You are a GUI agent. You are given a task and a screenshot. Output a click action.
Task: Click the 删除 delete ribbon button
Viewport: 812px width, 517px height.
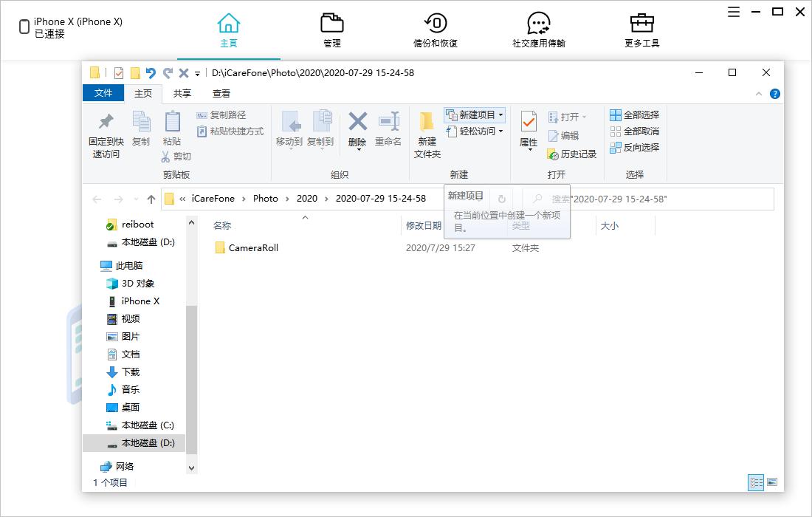point(357,131)
